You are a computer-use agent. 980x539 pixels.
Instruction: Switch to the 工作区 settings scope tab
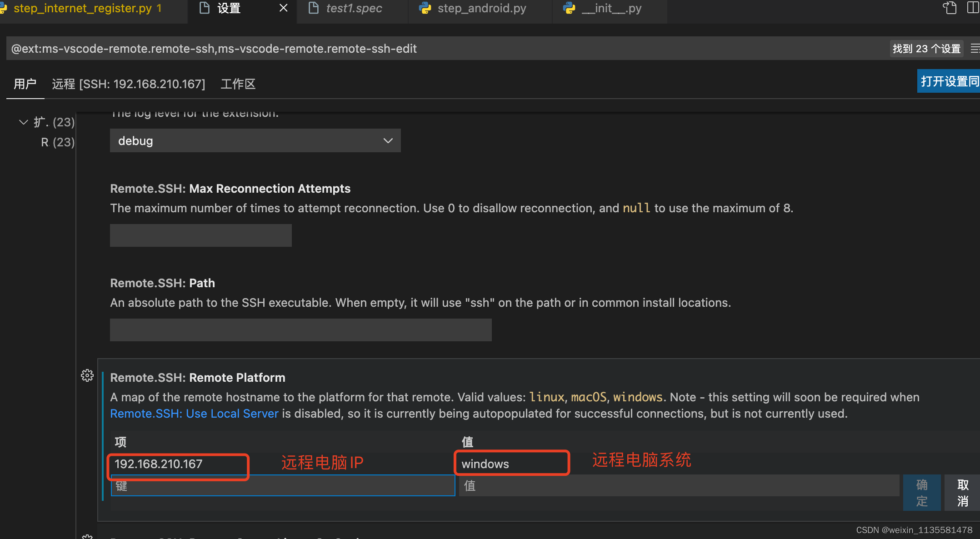coord(238,84)
